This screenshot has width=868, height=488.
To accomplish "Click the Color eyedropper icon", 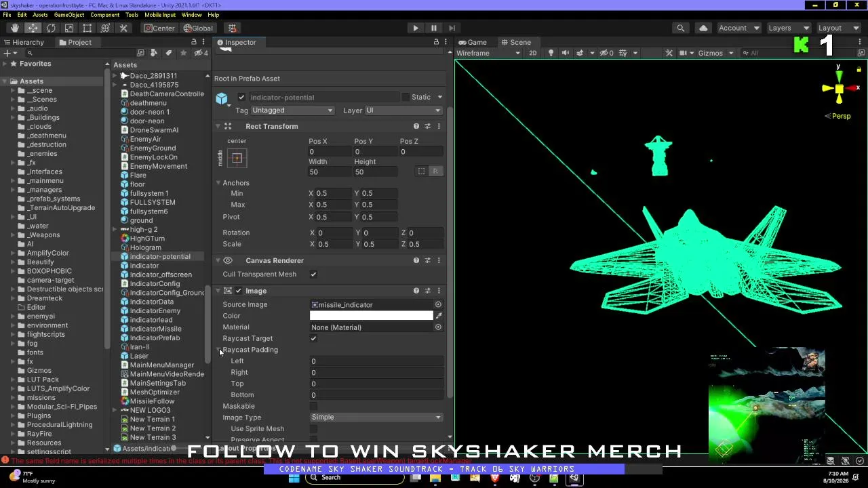I will (439, 316).
